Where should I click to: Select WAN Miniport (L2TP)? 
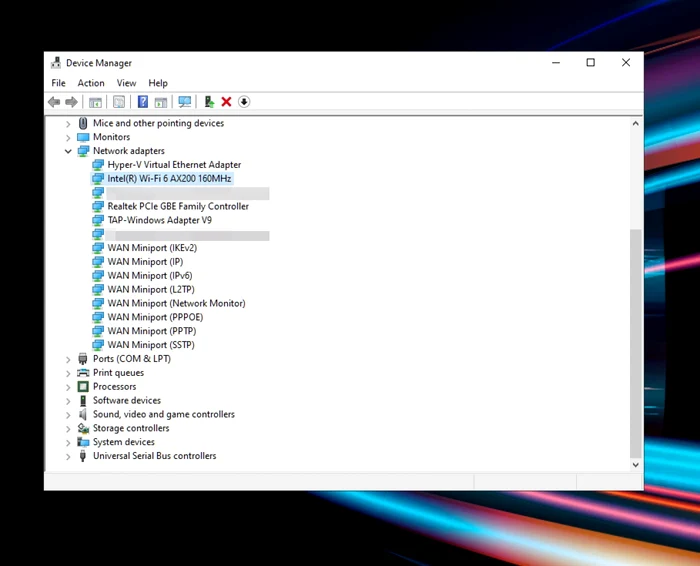[x=151, y=289]
